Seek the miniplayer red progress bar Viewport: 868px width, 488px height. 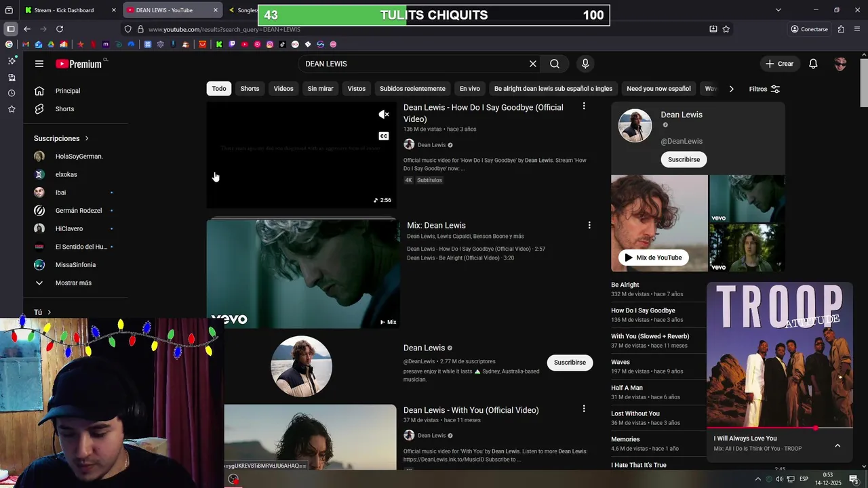click(x=779, y=428)
